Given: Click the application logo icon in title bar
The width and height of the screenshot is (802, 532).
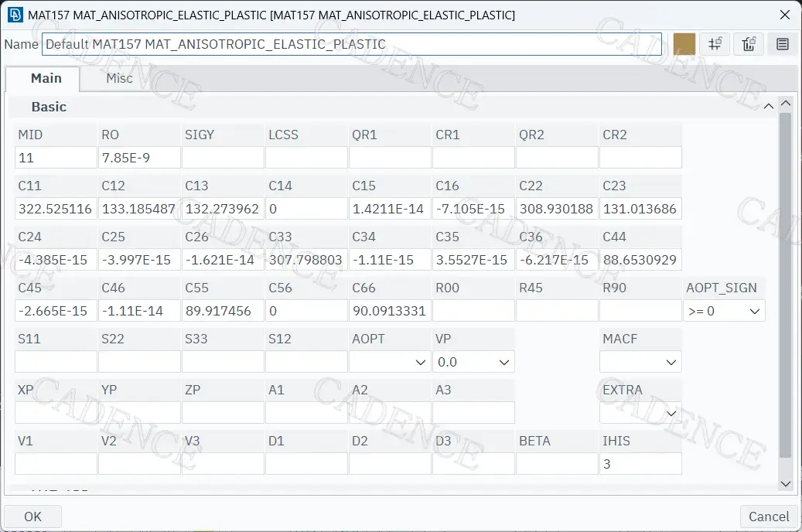Looking at the screenshot, I should (x=15, y=15).
